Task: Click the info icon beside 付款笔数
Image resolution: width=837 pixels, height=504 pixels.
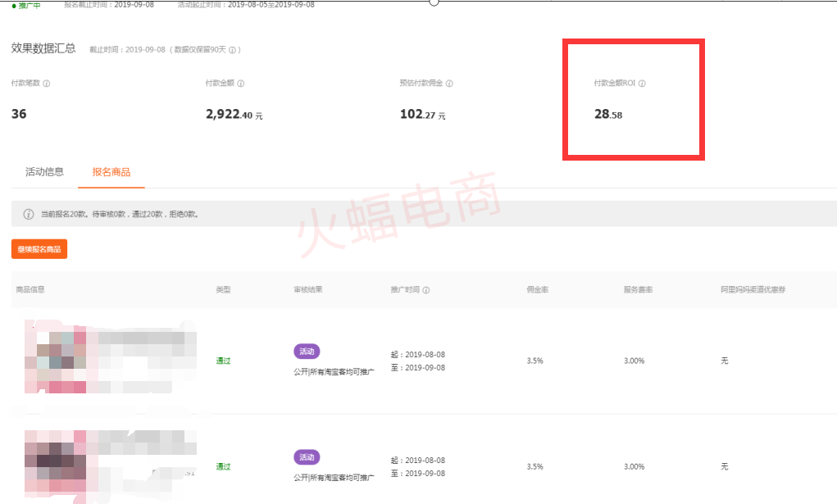Action: [x=47, y=84]
